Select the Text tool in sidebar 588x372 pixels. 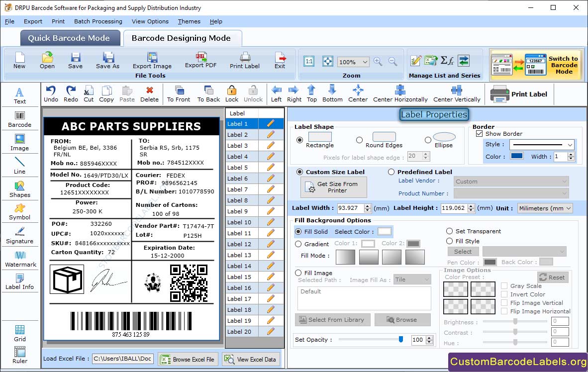pos(19,95)
